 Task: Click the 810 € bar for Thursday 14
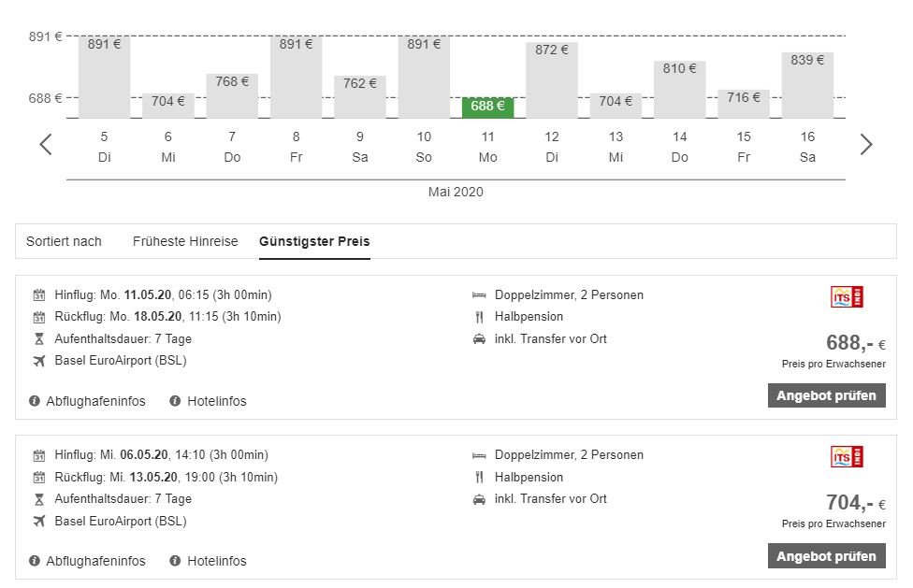point(680,89)
